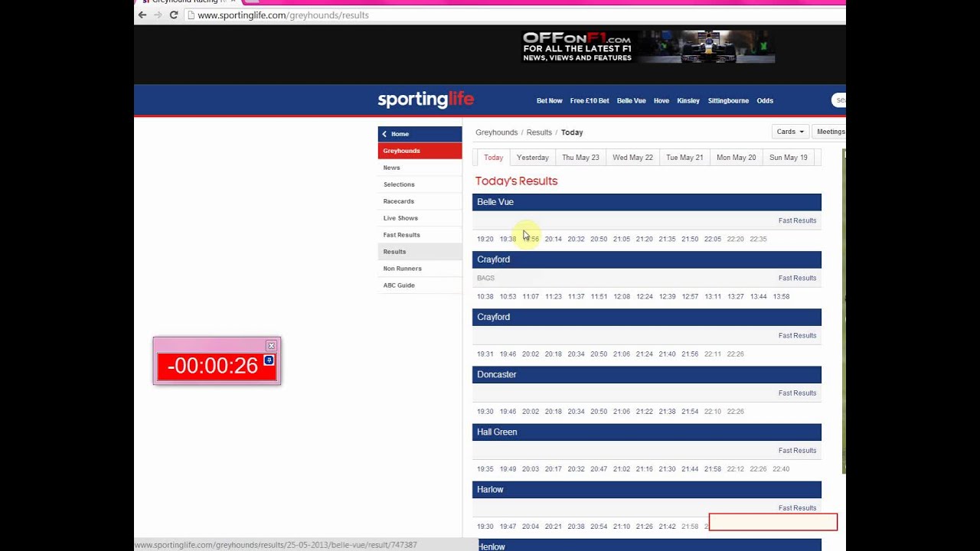Viewport: 980px width, 551px height.
Task: Open Odds in the top navigation
Action: point(765,101)
